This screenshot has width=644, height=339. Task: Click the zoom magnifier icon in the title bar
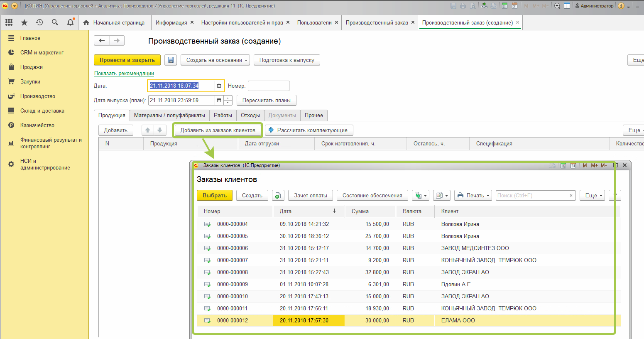(557, 6)
